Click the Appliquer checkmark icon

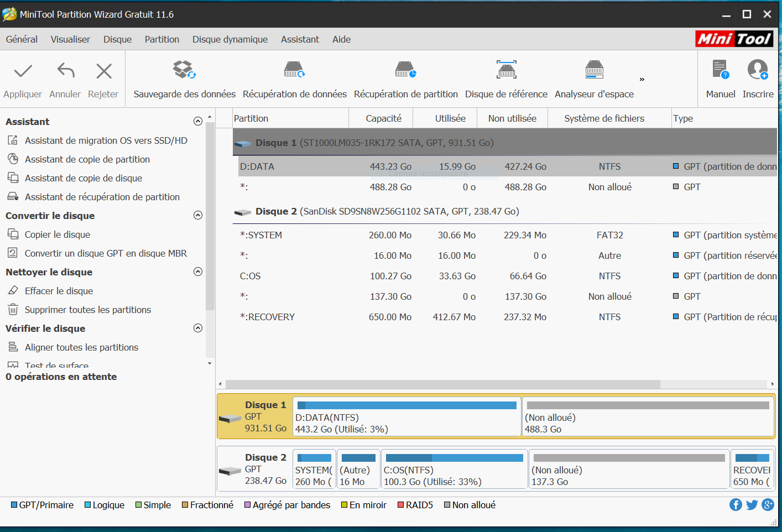23,71
